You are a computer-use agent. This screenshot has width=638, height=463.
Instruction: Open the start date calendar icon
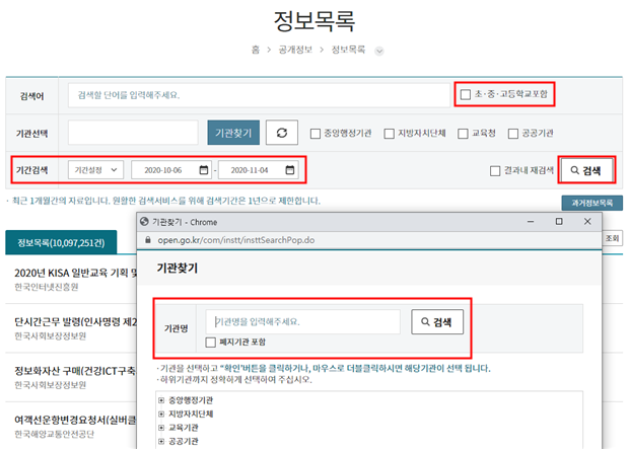203,170
